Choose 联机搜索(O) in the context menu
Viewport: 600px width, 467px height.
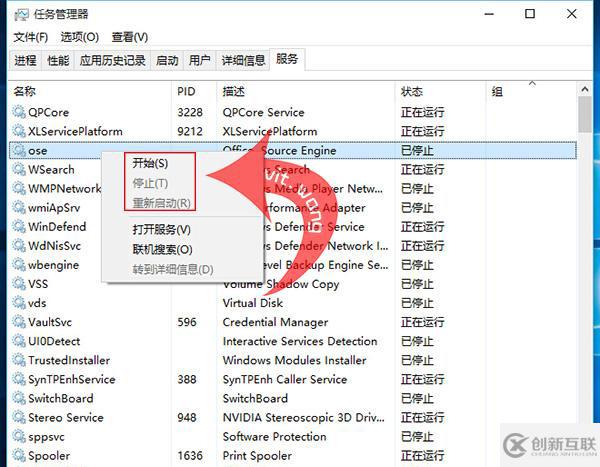162,250
